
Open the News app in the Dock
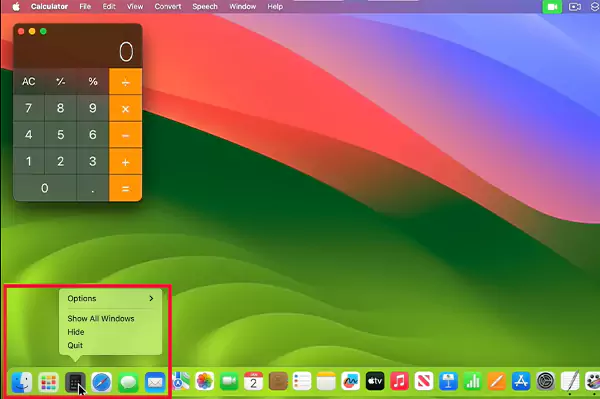[x=424, y=381]
